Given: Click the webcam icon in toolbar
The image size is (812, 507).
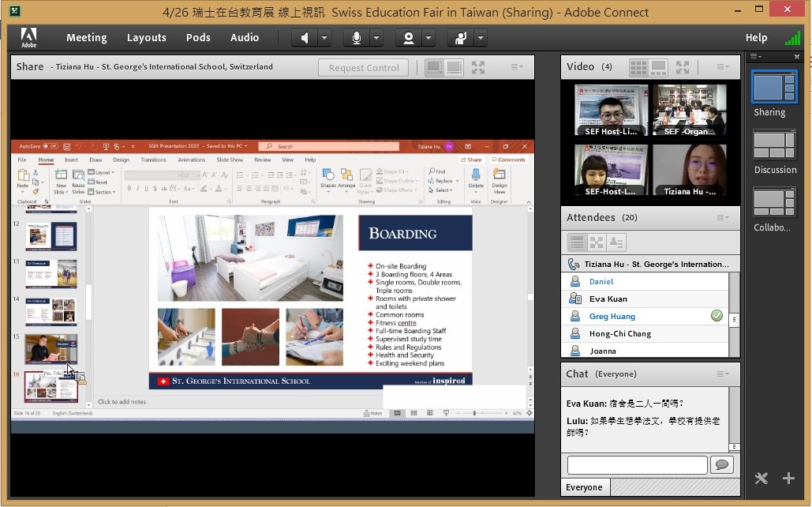Looking at the screenshot, I should coord(409,38).
